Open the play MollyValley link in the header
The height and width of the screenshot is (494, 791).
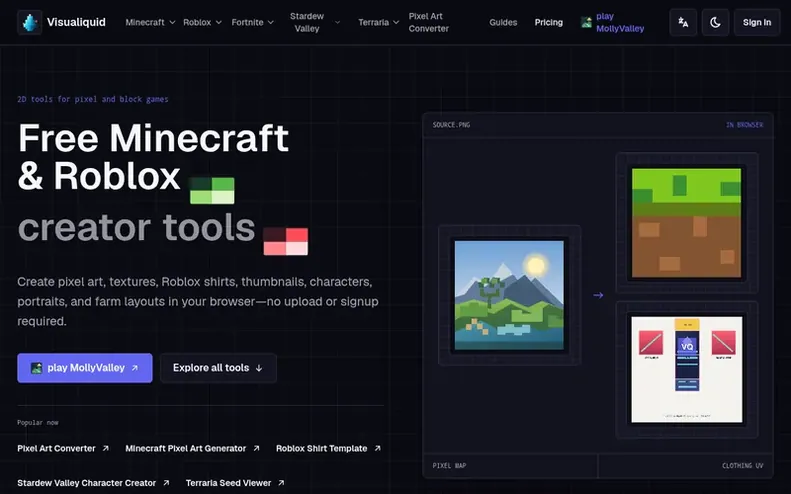[x=612, y=22]
